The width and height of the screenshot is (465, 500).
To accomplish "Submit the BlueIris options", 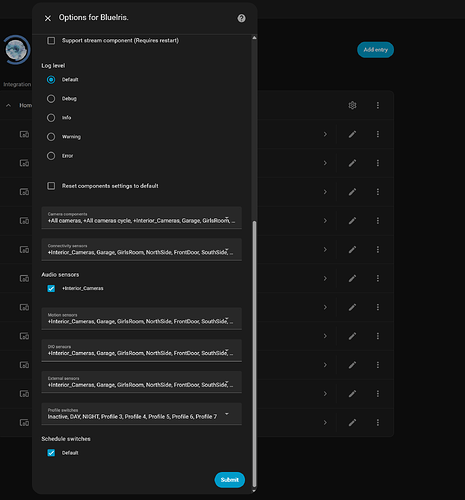I will (x=230, y=480).
